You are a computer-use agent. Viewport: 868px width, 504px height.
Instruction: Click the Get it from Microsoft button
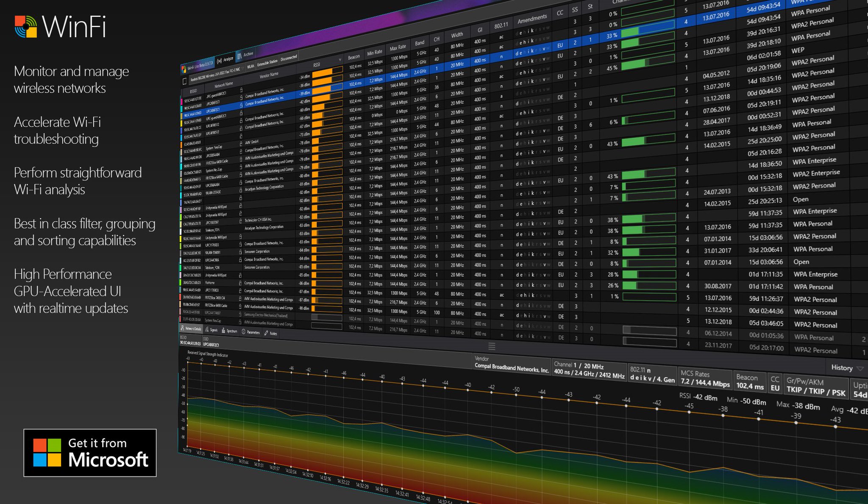click(90, 452)
